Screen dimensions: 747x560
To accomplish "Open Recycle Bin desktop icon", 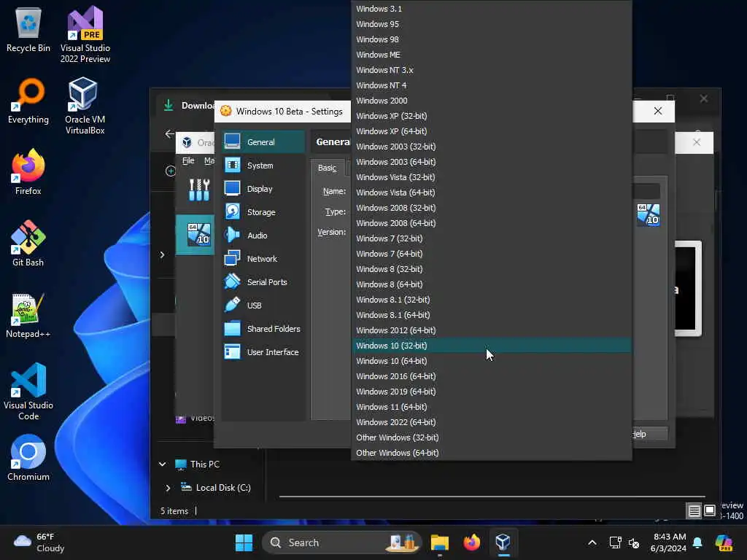I will pyautogui.click(x=28, y=29).
